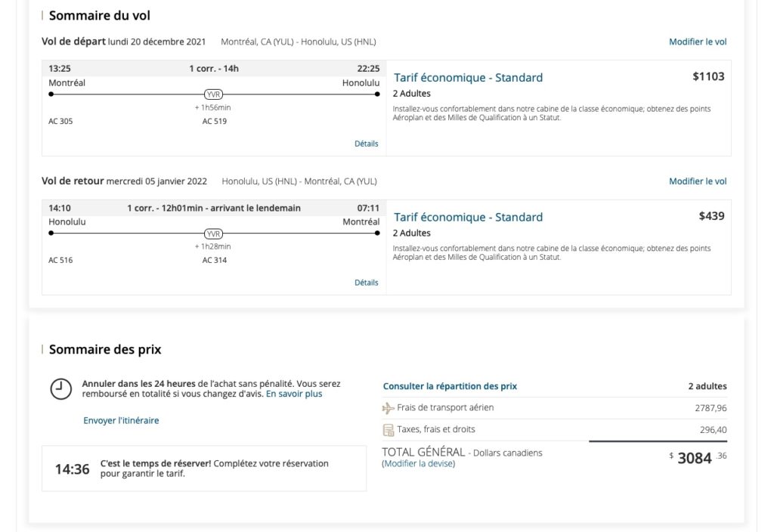
Task: Click the airplane icon for air transport fees
Action: (389, 408)
